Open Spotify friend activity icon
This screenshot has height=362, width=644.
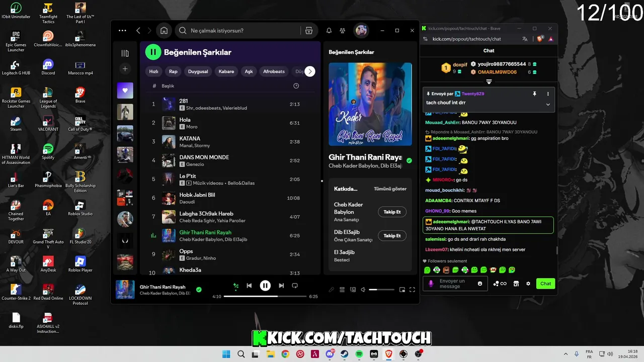(343, 31)
